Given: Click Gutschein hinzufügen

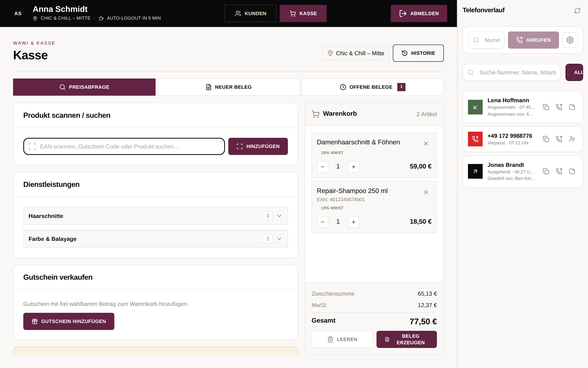Looking at the screenshot, I should click(69, 321).
